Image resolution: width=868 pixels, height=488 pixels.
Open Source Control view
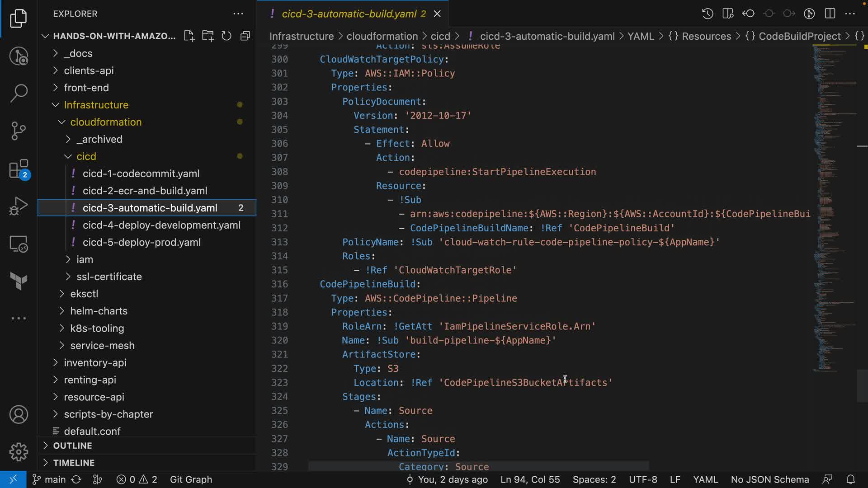click(19, 131)
